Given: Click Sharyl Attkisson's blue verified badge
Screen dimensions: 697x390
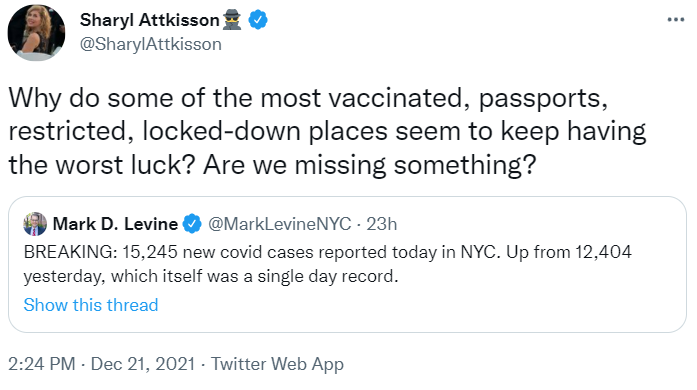Looking at the screenshot, I should (x=258, y=20).
